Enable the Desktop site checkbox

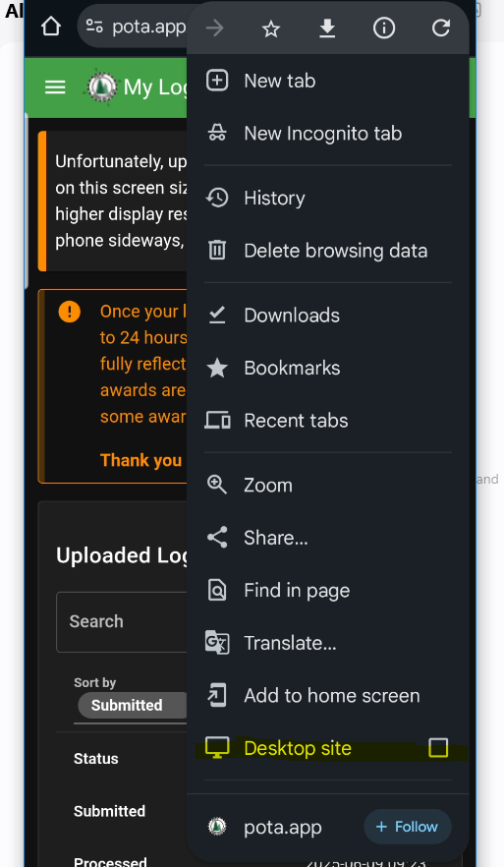point(438,748)
